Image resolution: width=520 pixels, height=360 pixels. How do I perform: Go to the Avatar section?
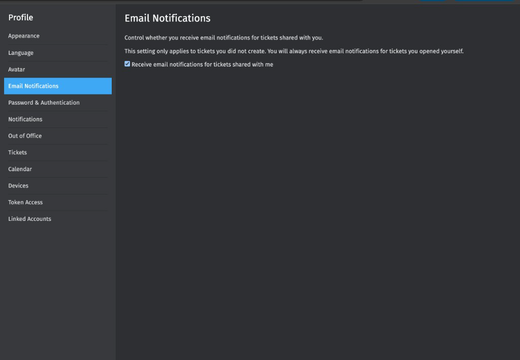[58, 69]
